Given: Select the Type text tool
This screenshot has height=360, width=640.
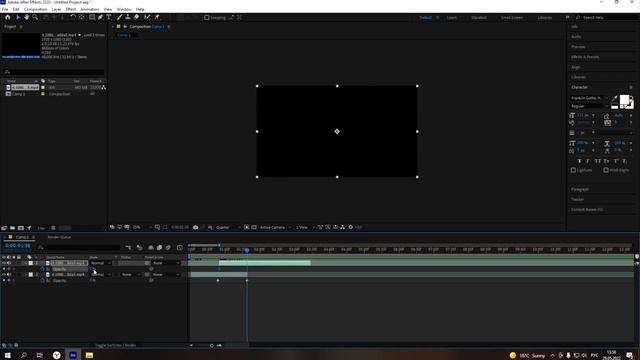Looking at the screenshot, I should (x=109, y=17).
